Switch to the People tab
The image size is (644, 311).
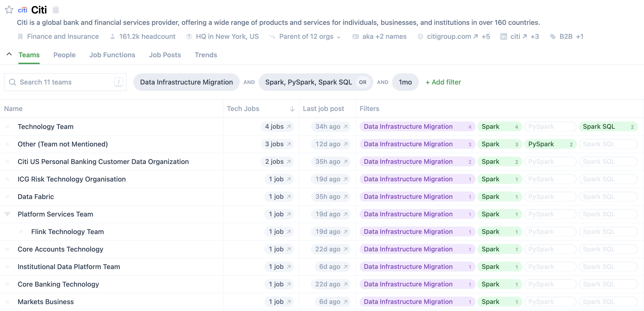click(x=64, y=55)
